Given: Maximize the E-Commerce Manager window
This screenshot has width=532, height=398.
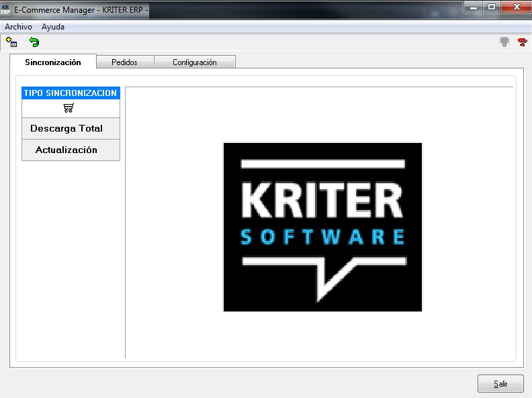Looking at the screenshot, I should click(x=492, y=7).
